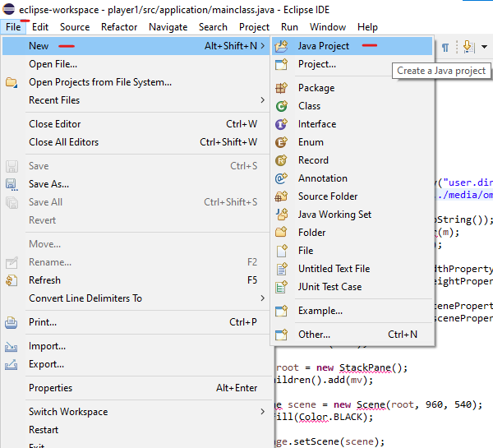
Task: Open the Next Annotation dropdown arrow
Action: click(x=484, y=47)
